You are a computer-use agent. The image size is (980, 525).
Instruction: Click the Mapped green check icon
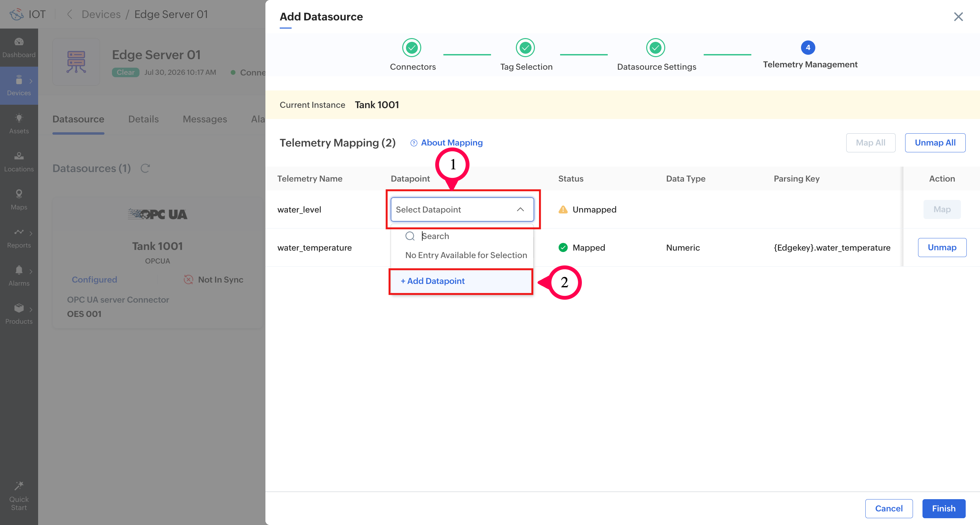coord(563,248)
